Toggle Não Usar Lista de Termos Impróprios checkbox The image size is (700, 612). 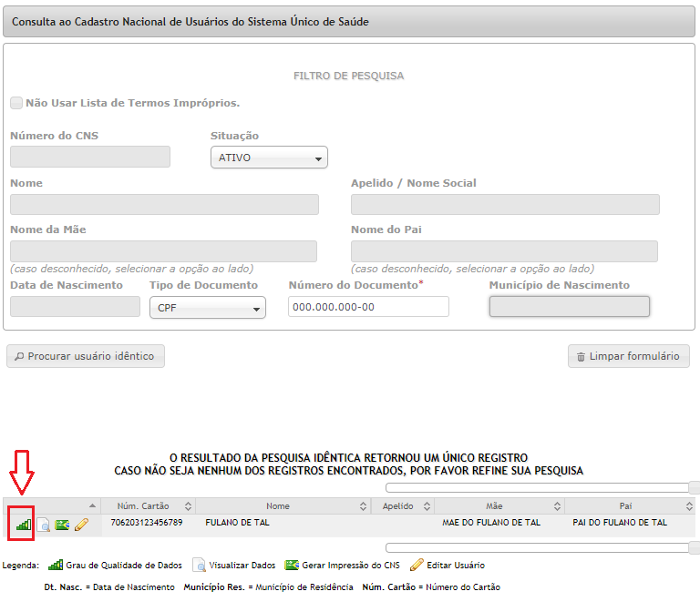click(x=16, y=103)
